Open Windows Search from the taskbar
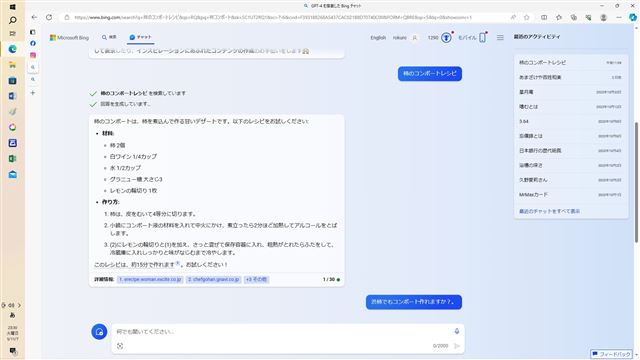640x360 pixels. coord(12,20)
